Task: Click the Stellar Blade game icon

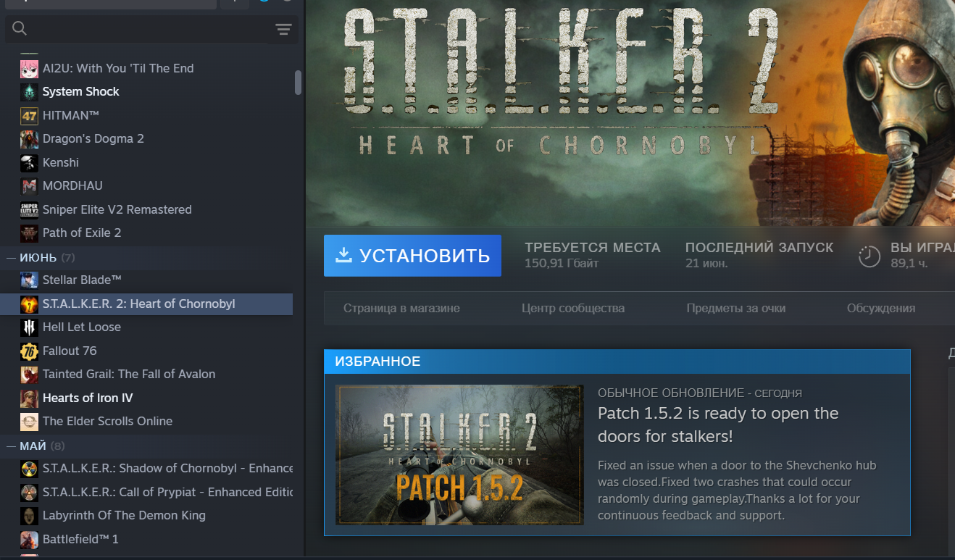Action: (29, 280)
